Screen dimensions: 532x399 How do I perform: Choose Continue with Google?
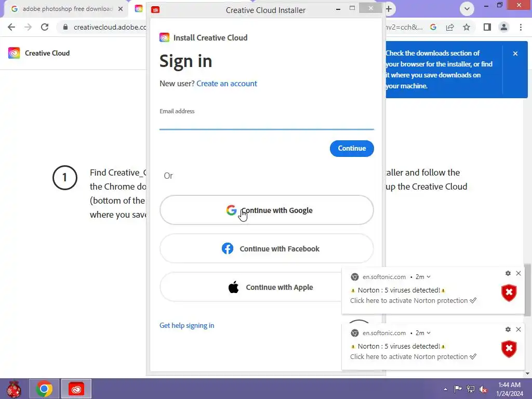[267, 210]
